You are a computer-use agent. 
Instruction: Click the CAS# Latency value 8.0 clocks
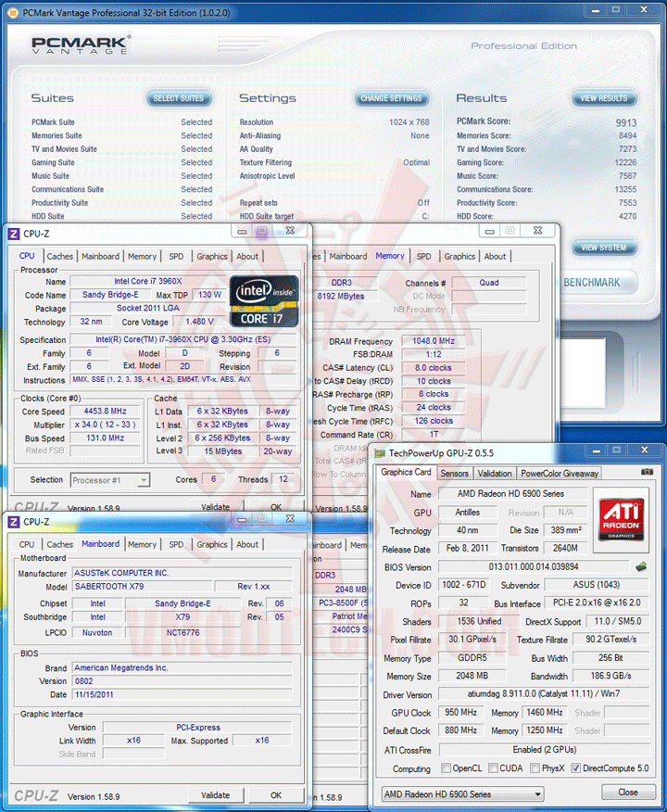[x=434, y=368]
